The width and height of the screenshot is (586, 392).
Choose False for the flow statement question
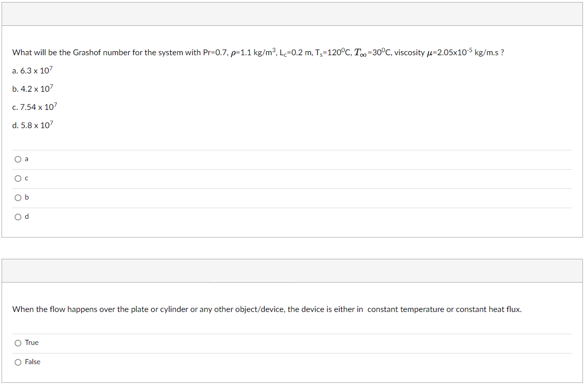pyautogui.click(x=18, y=362)
